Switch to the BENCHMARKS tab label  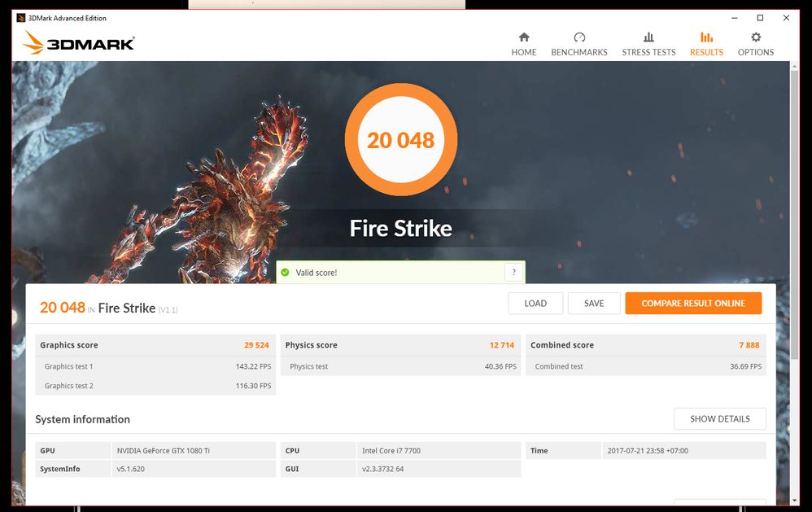[579, 52]
